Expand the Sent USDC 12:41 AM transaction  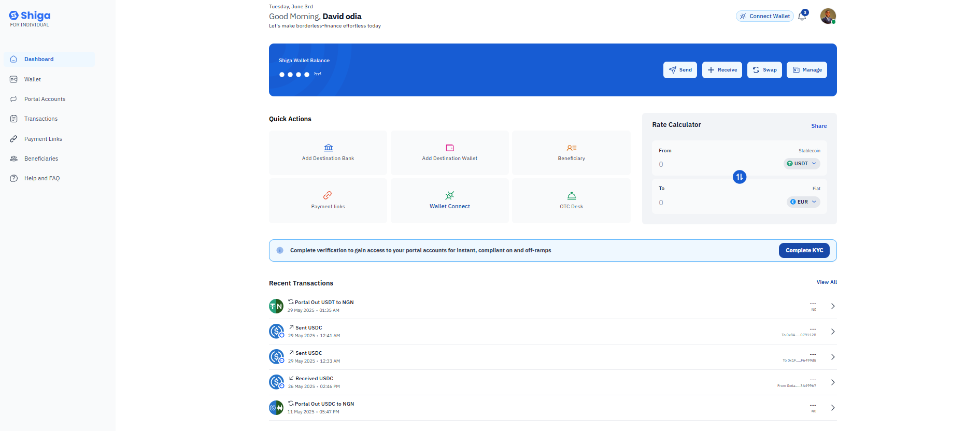(x=833, y=332)
